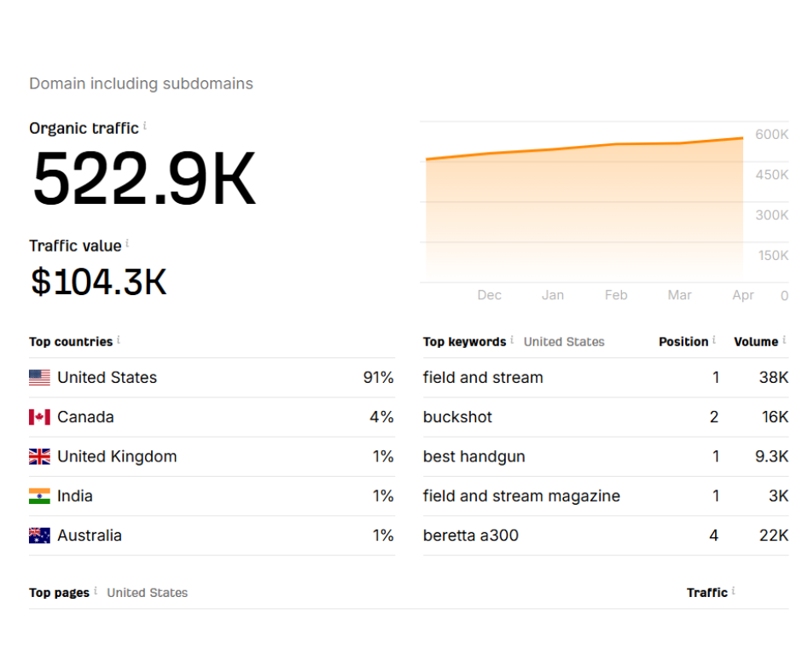Click the 9.3K volume for best handgun

pos(772,456)
